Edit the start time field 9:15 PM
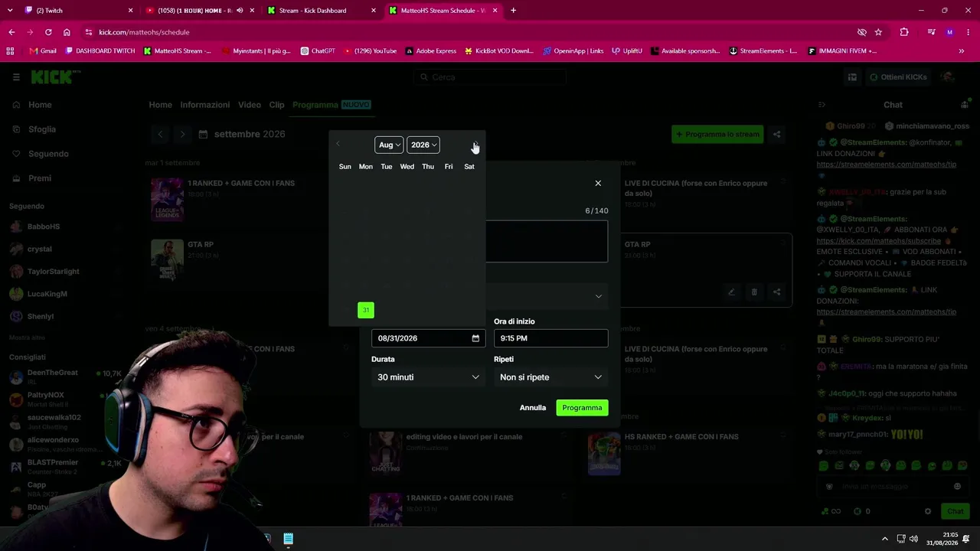 tap(551, 338)
